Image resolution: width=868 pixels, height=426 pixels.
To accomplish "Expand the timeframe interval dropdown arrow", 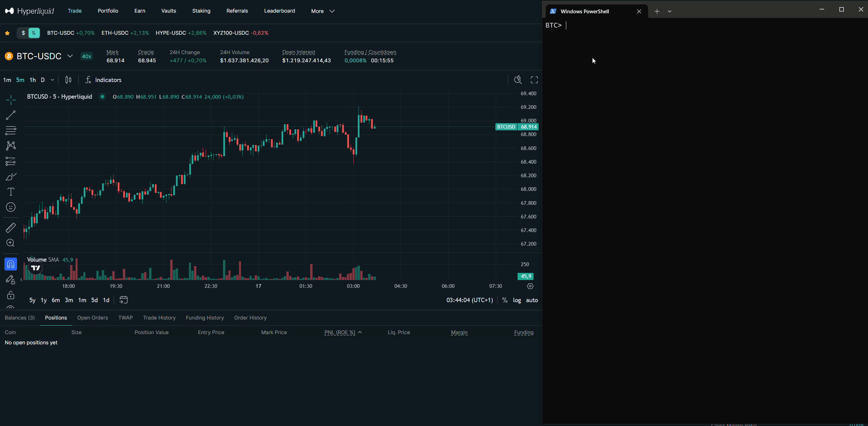I will tap(52, 80).
